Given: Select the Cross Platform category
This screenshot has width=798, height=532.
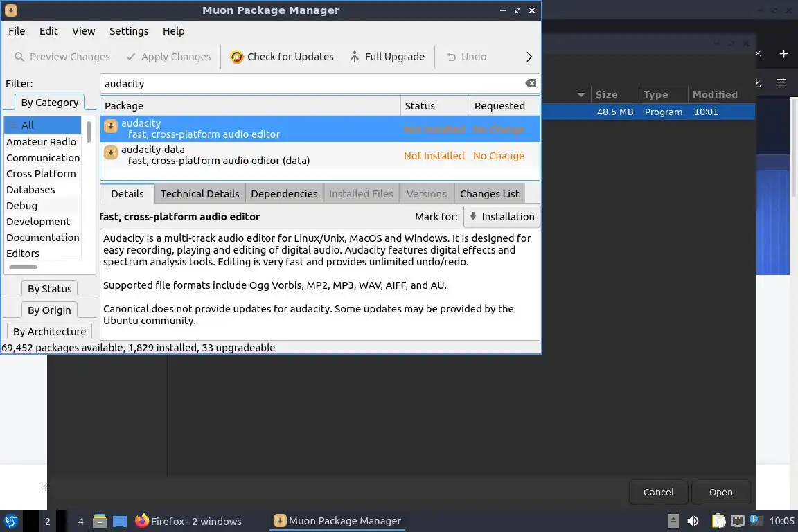Looking at the screenshot, I should pyautogui.click(x=43, y=174).
